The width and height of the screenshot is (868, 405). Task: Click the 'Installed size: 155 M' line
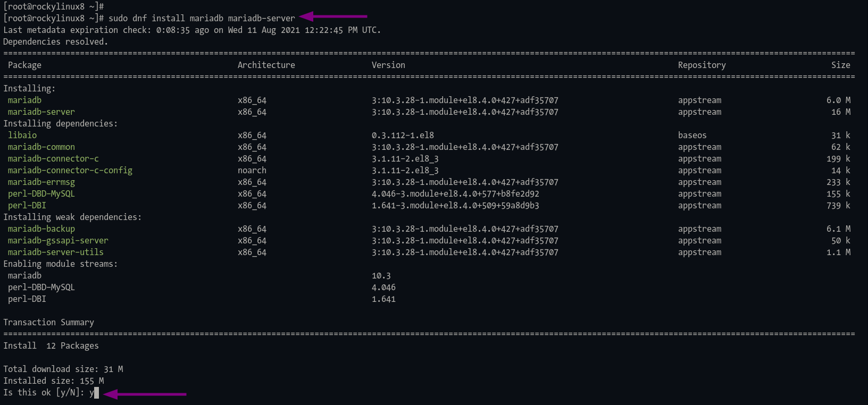[53, 381]
